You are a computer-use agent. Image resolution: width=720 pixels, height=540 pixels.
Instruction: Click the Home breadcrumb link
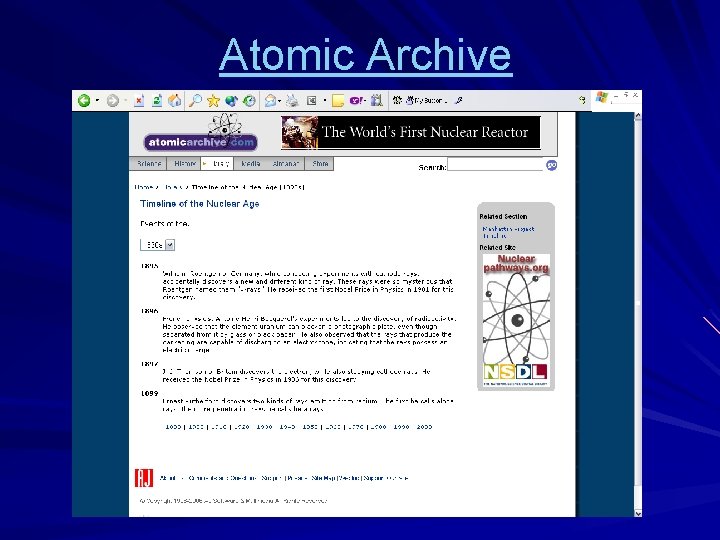pyautogui.click(x=144, y=187)
